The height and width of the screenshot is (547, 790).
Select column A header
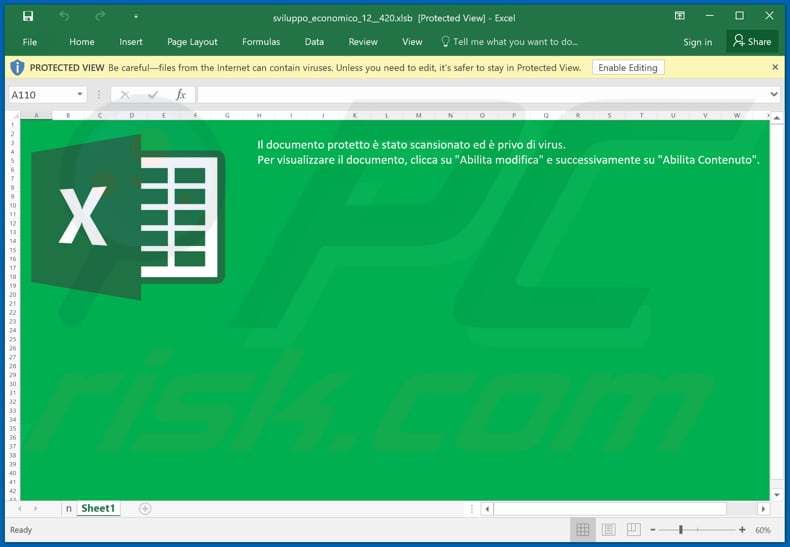36,115
